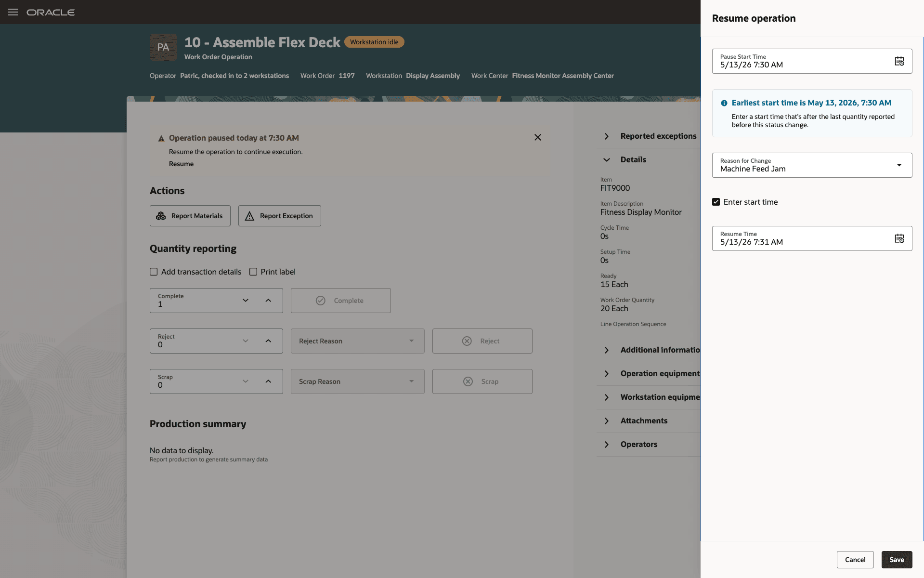The image size is (924, 578).
Task: Click the Reject button
Action: tap(482, 341)
